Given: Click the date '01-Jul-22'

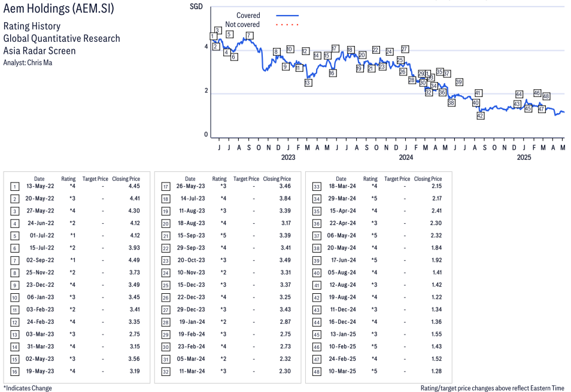Looking at the screenshot, I should pos(42,235).
